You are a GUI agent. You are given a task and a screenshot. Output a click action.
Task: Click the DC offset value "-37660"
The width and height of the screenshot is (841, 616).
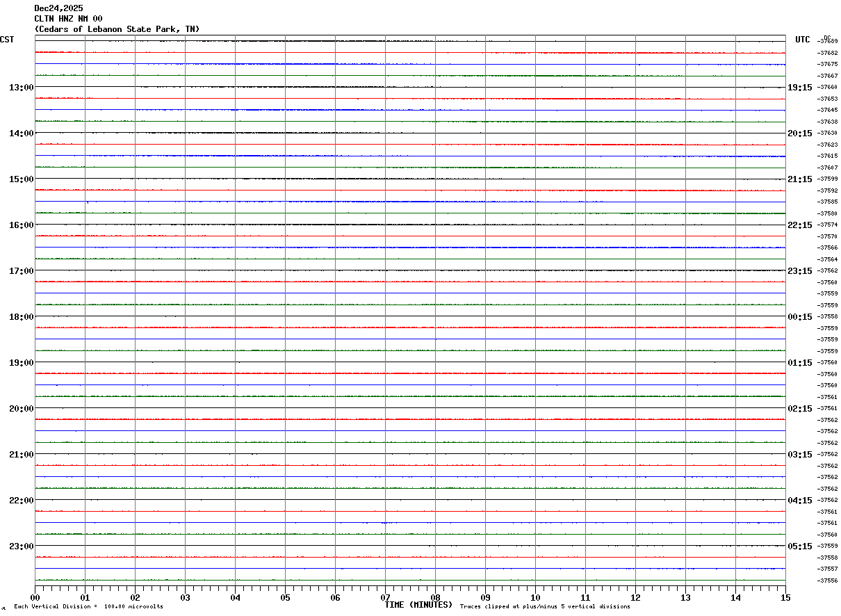(x=827, y=88)
